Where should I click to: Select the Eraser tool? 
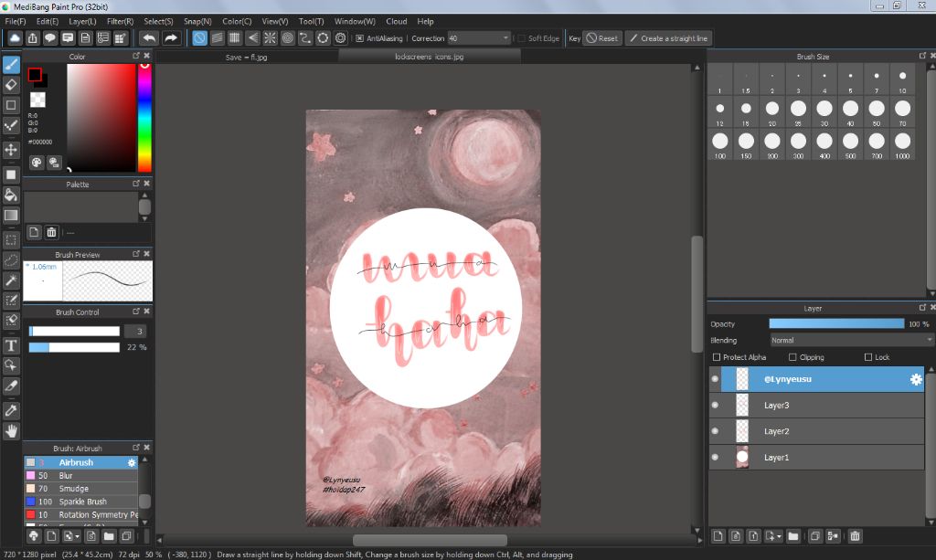11,85
